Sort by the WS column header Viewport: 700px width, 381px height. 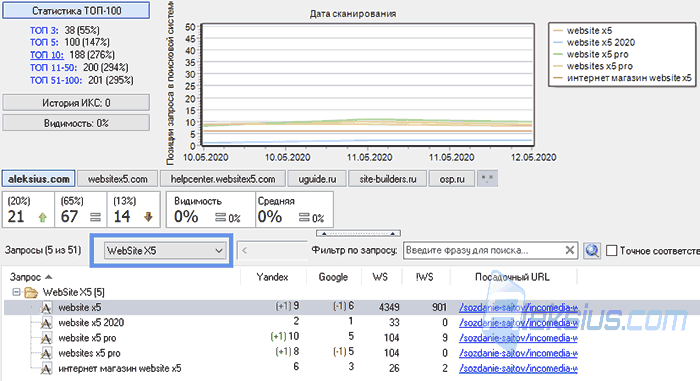[380, 277]
